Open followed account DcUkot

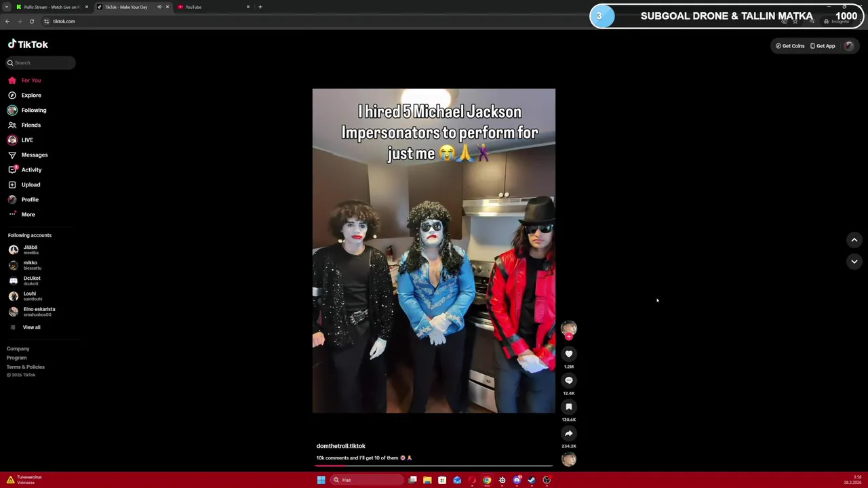[31, 281]
